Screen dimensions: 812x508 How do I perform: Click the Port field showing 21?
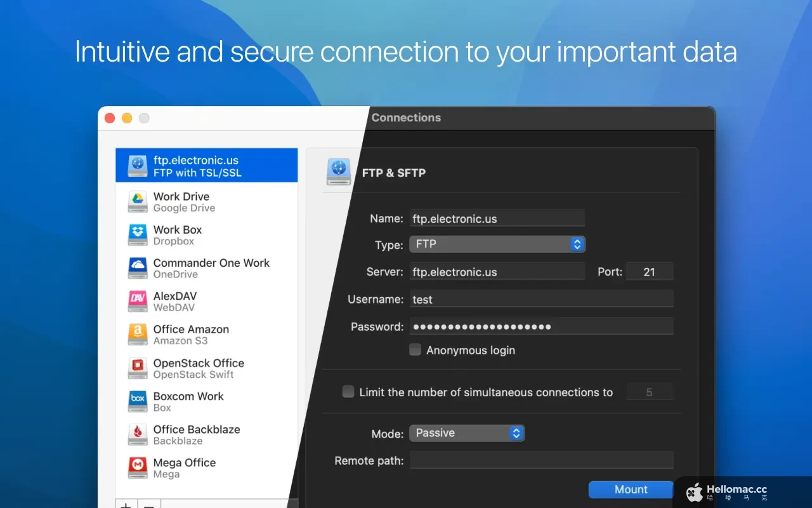coord(650,272)
